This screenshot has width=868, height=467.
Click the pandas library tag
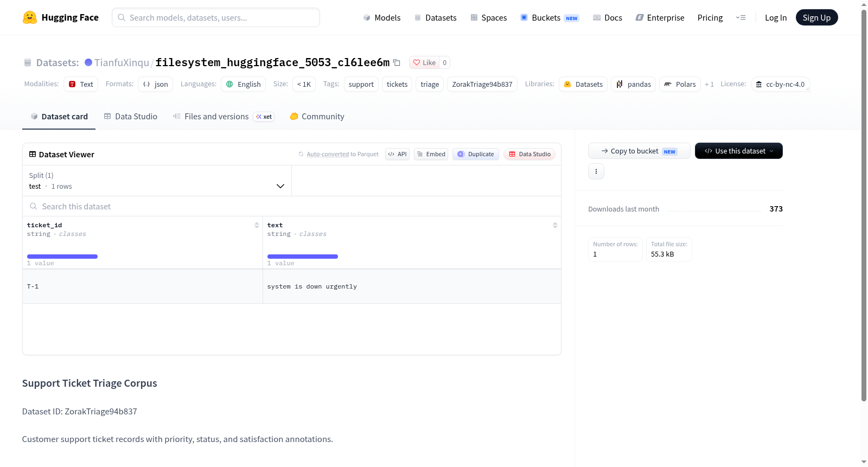point(634,84)
